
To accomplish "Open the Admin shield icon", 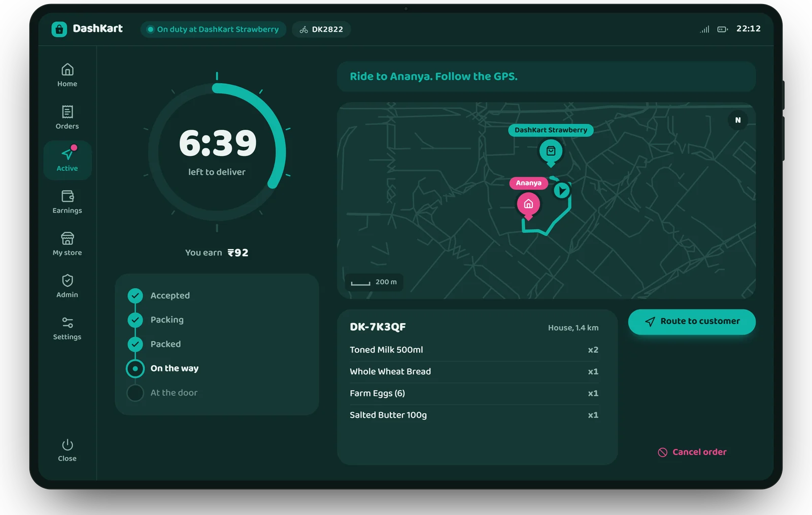I will tap(67, 280).
